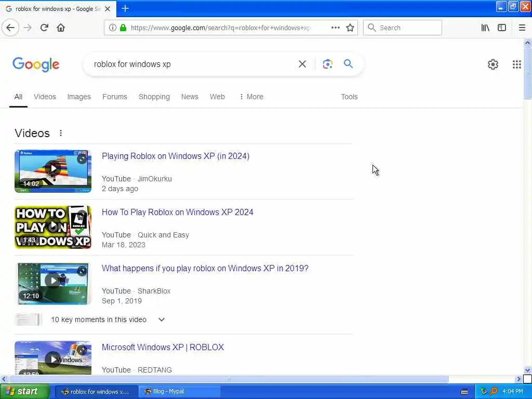Click the magnifier system tray icon
Screen dimensions: 532x399
494,391
